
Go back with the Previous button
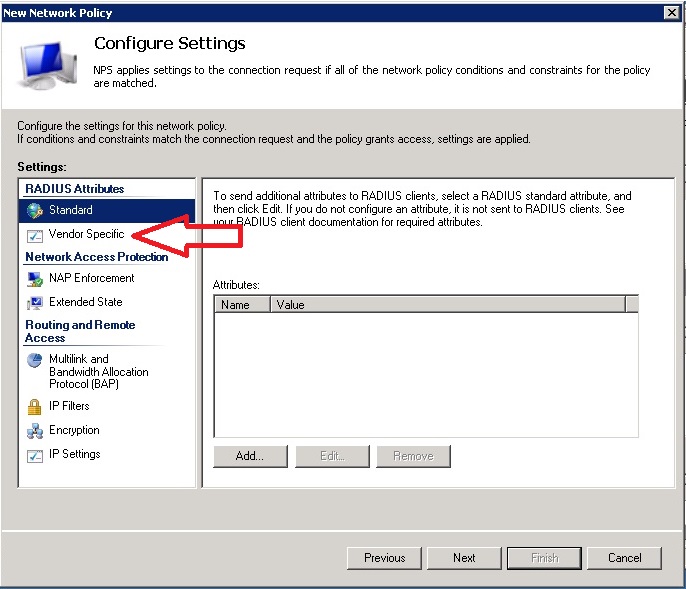click(x=384, y=558)
